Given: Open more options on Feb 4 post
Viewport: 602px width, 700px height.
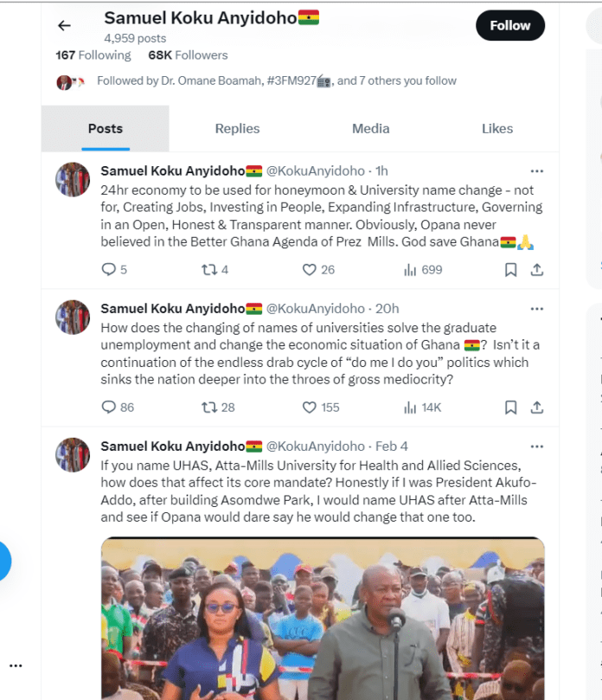Looking at the screenshot, I should point(536,446).
